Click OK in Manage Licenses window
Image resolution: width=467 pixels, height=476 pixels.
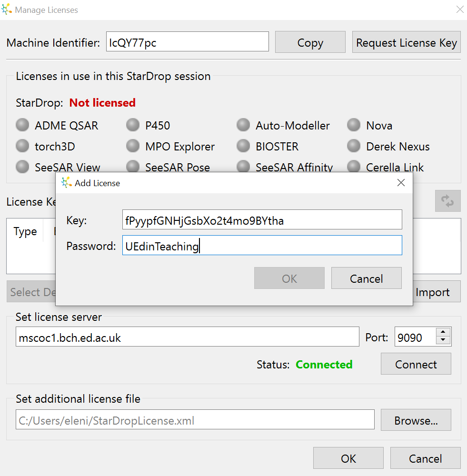pos(348,458)
